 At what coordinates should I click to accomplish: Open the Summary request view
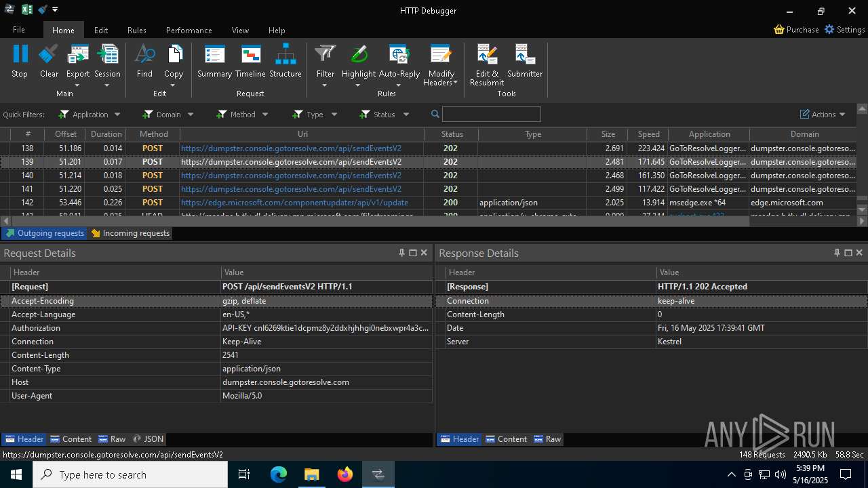[214, 54]
